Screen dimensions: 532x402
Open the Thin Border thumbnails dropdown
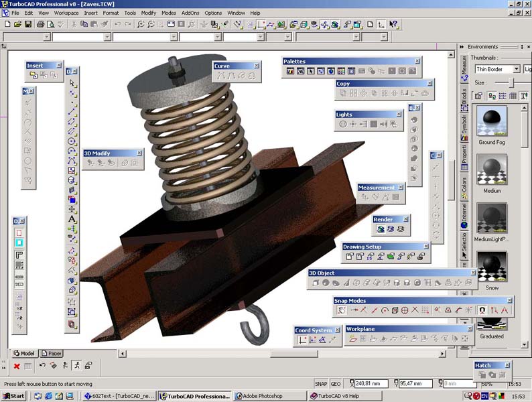point(517,69)
